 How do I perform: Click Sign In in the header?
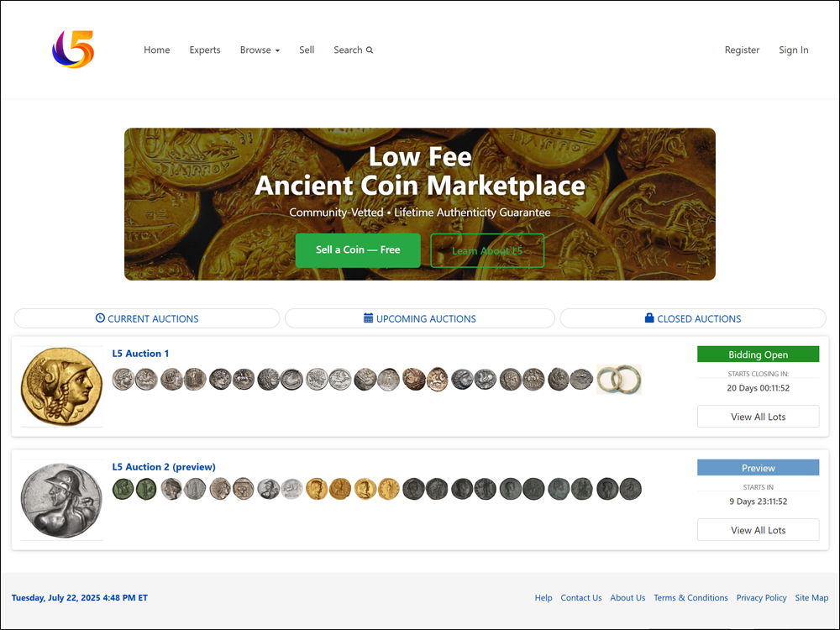point(793,50)
